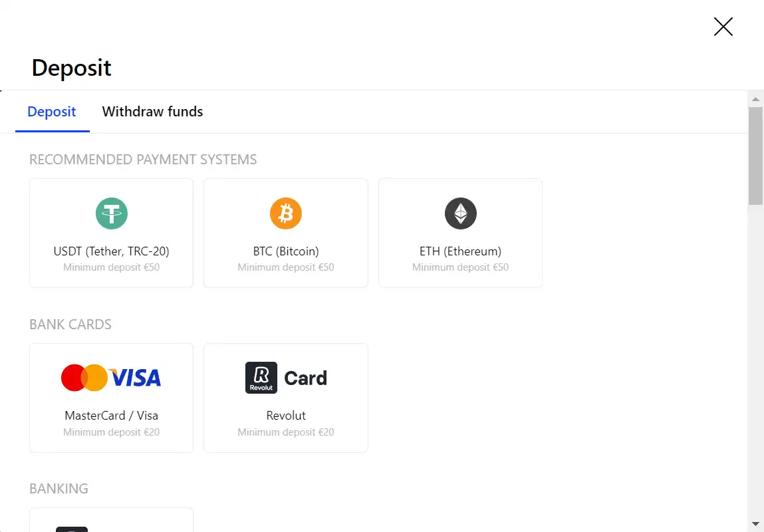764x532 pixels.
Task: Choose ETH (Ethereum) payment label
Action: pyautogui.click(x=460, y=251)
